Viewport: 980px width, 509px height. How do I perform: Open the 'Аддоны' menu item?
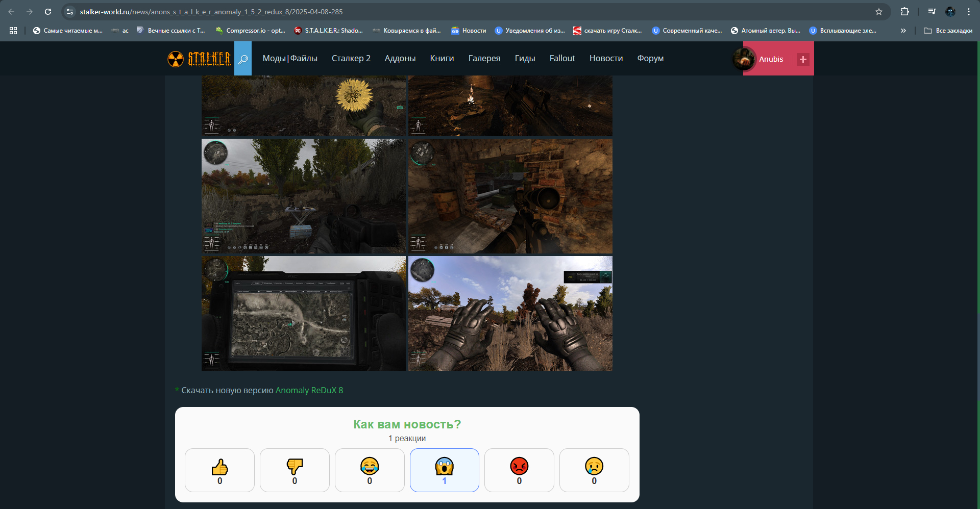point(400,59)
